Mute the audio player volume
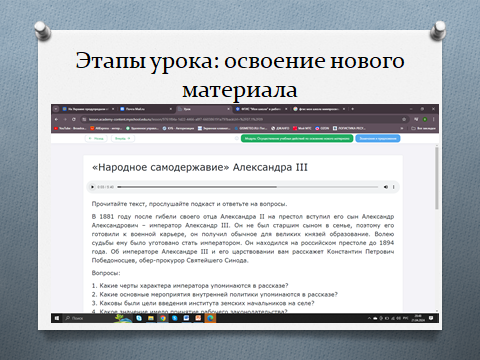480x360 pixels. 386,187
